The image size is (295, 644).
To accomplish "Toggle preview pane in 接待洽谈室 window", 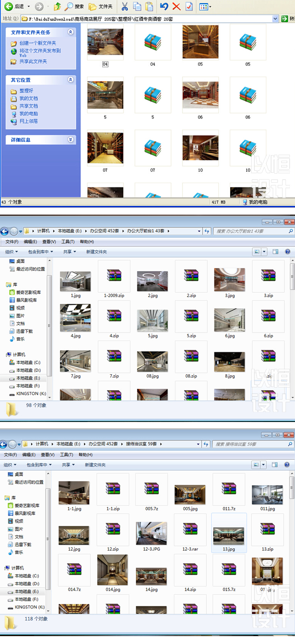I will tap(275, 465).
